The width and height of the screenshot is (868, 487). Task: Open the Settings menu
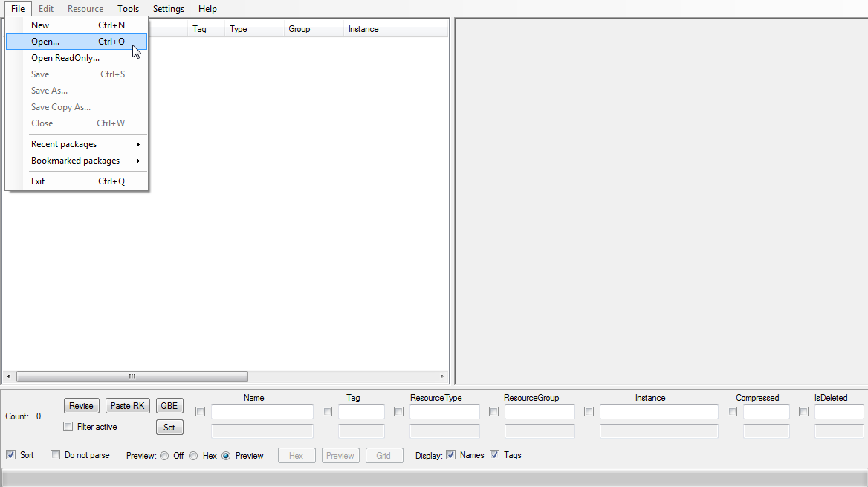point(168,9)
